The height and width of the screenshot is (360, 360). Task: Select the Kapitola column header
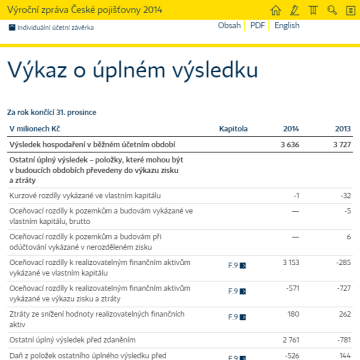(233, 129)
